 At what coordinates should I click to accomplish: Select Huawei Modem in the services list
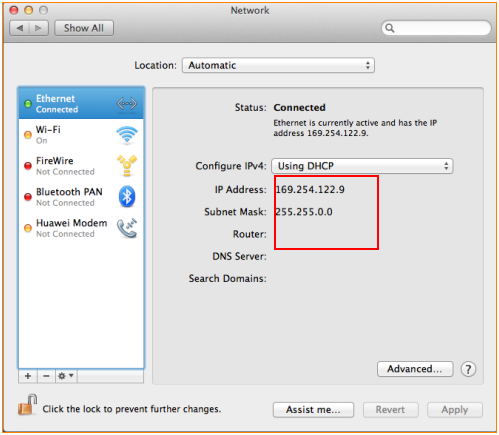(81, 228)
